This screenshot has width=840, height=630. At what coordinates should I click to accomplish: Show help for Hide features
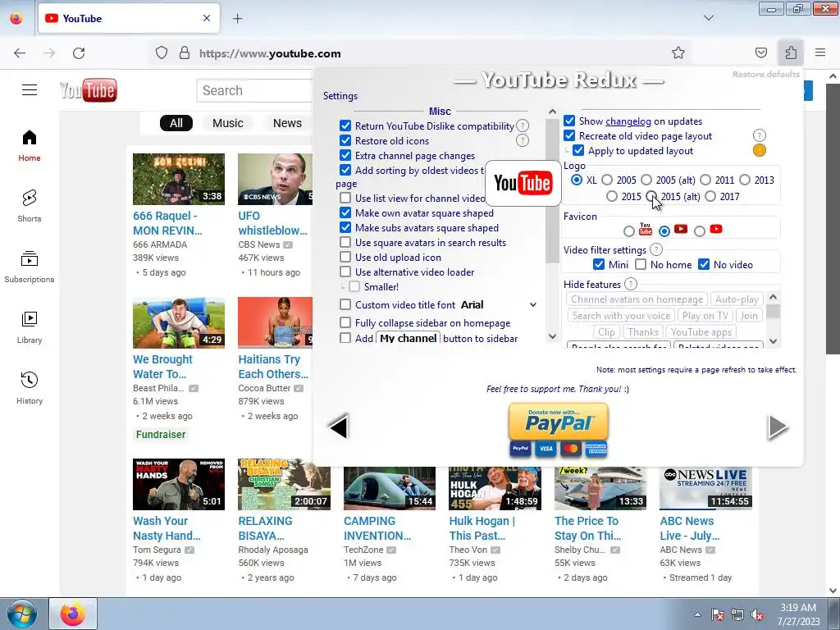click(x=631, y=284)
